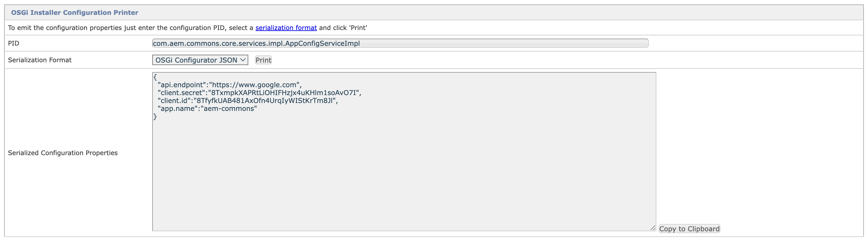Open the Serialization Format dropdown

(x=200, y=60)
